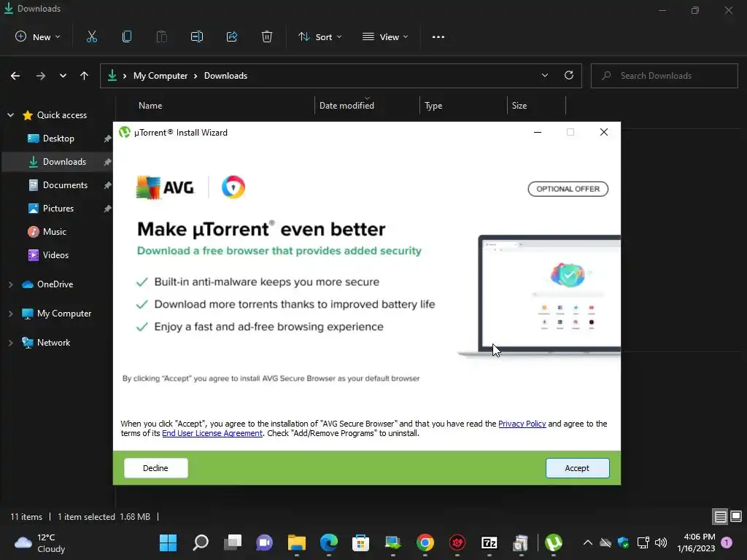Go back with the left arrow
This screenshot has height=560, width=747.
coord(15,76)
